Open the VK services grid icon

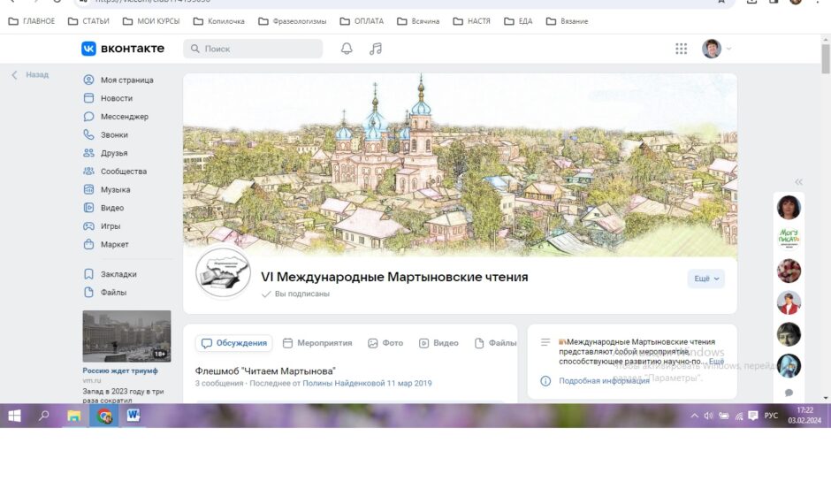click(681, 49)
